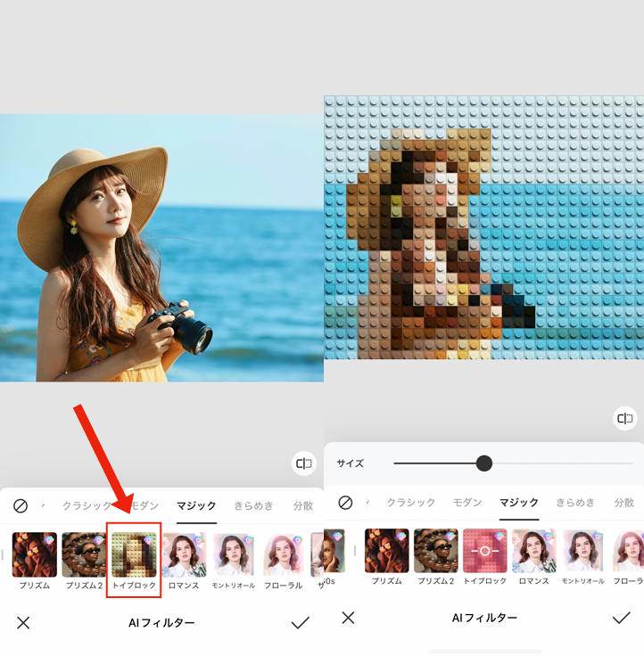Select トイブロック filter thumbnail in left screen
This screenshot has width=644, height=656.
click(x=134, y=554)
